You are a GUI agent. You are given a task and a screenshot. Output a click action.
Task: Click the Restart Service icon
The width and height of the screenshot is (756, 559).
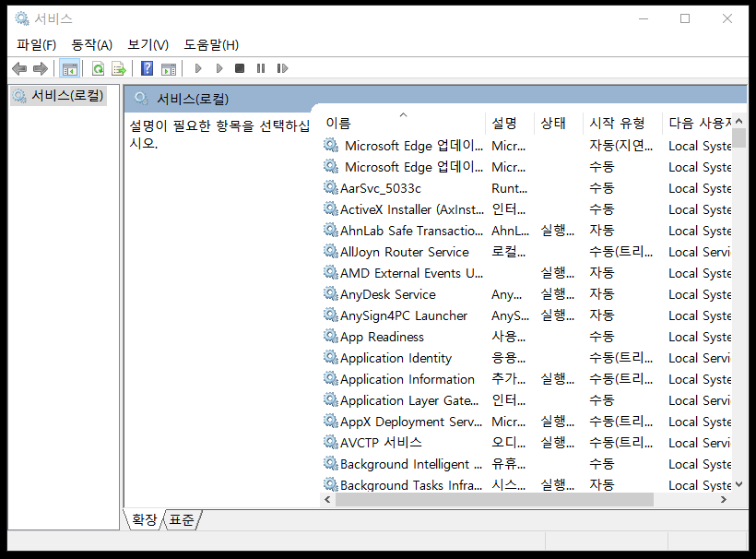tap(282, 68)
